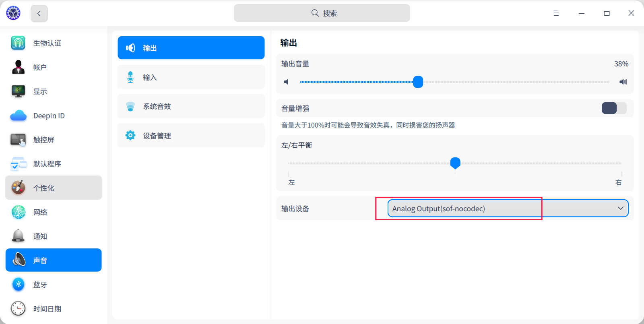Image resolution: width=644 pixels, height=324 pixels.
Task: Click the Accounts person icon
Action: (18, 67)
